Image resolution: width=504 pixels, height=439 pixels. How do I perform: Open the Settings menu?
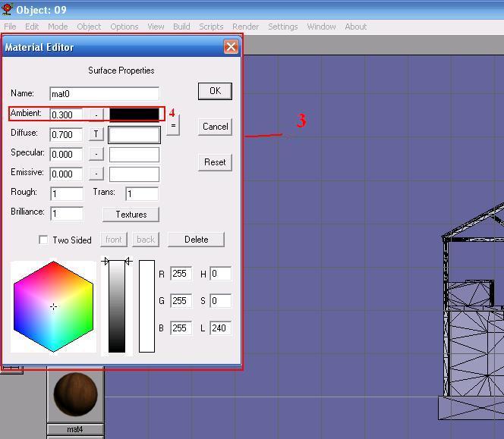[283, 27]
